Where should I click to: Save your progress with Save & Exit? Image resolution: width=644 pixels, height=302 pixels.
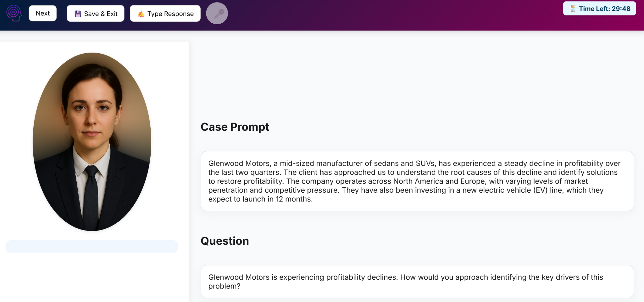95,13
